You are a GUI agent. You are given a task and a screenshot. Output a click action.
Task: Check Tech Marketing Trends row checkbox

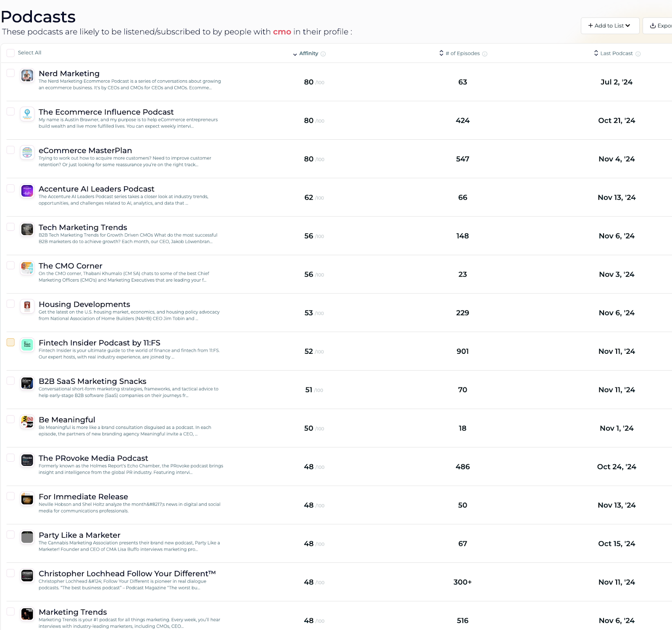[x=10, y=227]
